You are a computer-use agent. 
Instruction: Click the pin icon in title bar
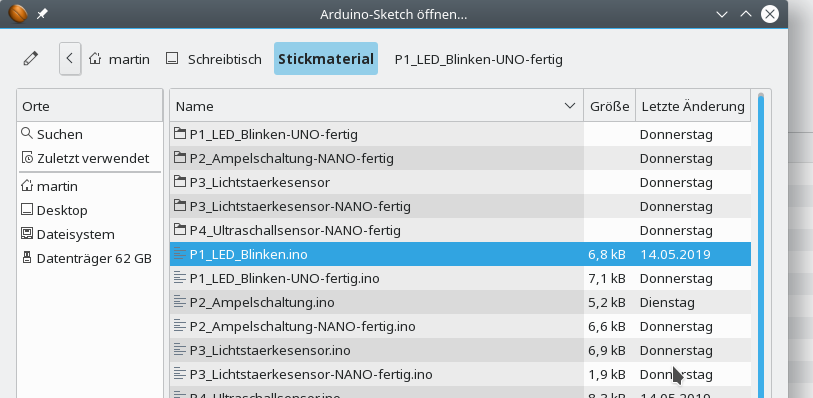pyautogui.click(x=43, y=14)
